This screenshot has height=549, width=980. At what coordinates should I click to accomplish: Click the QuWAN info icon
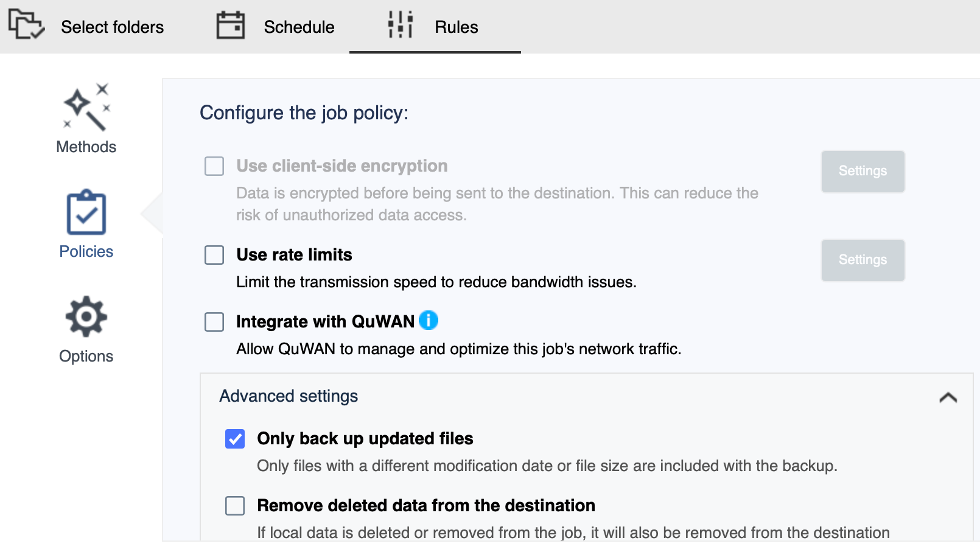(429, 320)
